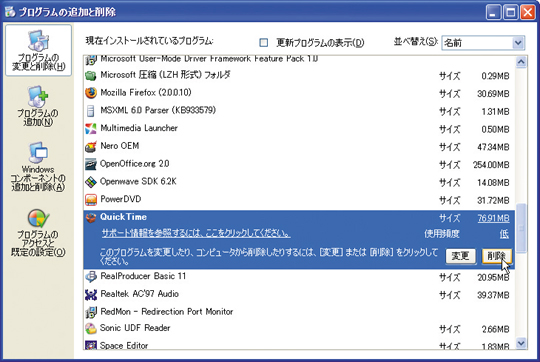
Task: Select RealProducer Basic 11 entry
Action: (299, 277)
